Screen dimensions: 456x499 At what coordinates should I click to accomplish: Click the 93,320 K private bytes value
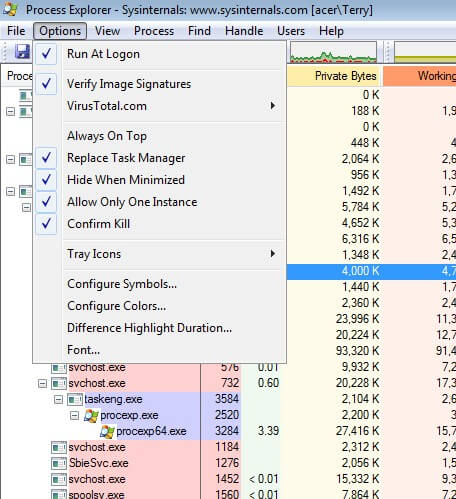(x=357, y=351)
